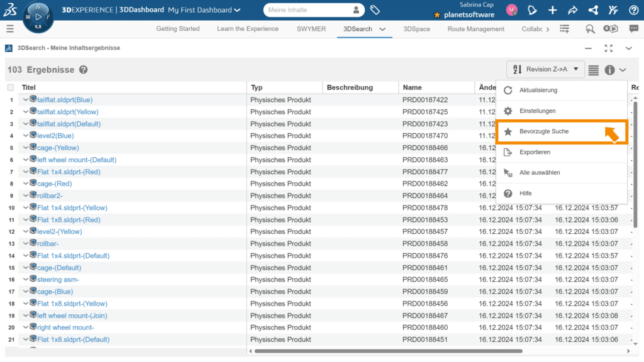Open the help question mark in header

coord(633,10)
